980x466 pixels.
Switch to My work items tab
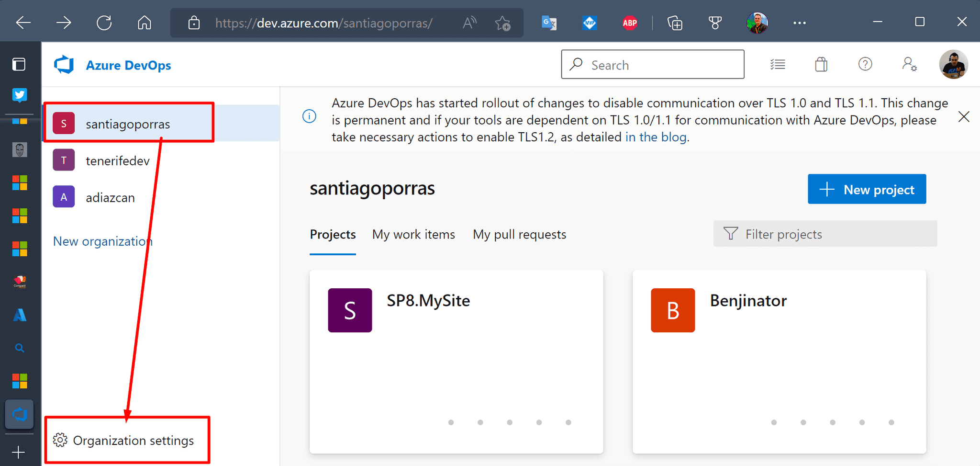coord(413,234)
